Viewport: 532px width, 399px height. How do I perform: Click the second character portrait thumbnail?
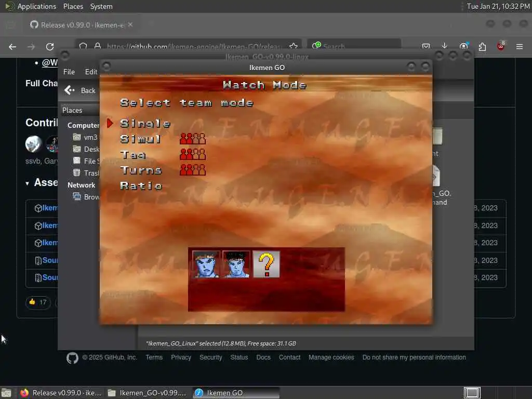click(236, 264)
